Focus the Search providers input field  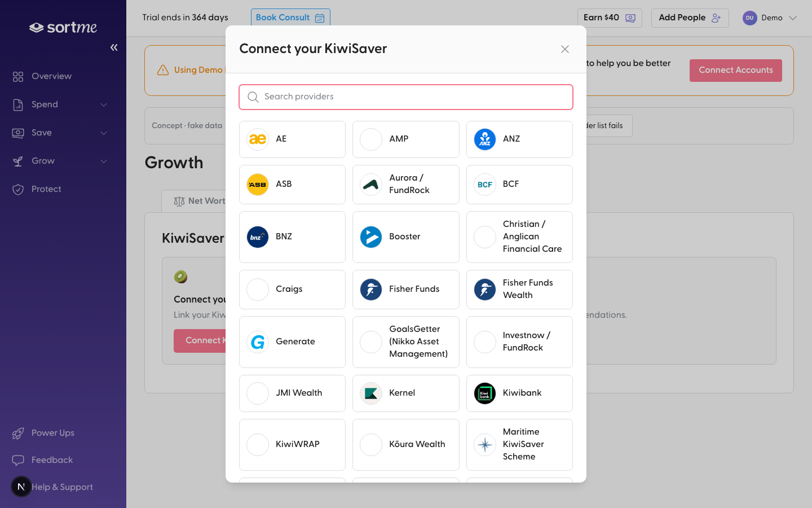406,97
